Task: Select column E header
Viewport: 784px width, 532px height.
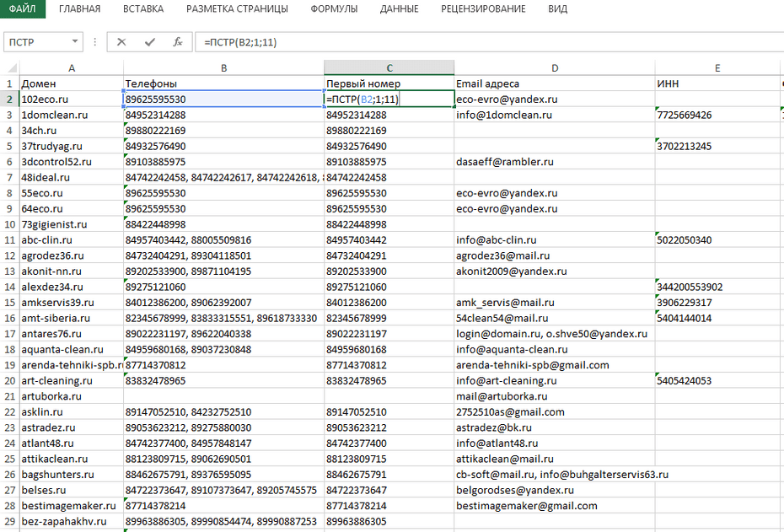Action: (717, 68)
